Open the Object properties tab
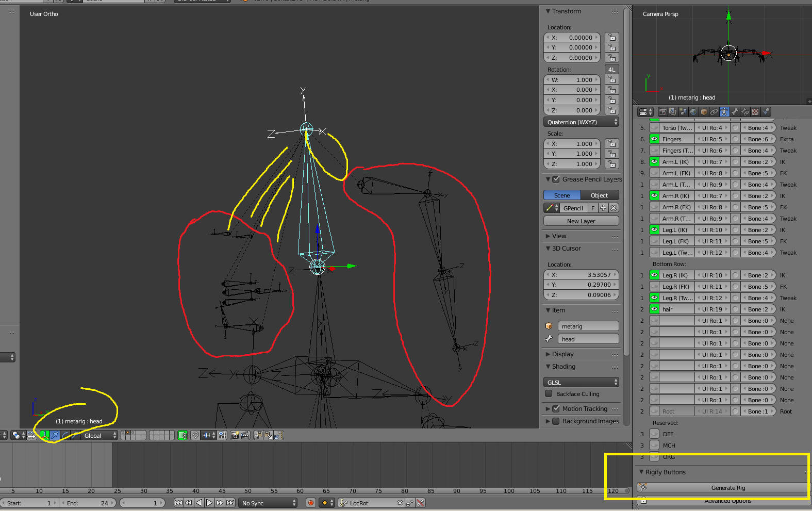 point(704,112)
